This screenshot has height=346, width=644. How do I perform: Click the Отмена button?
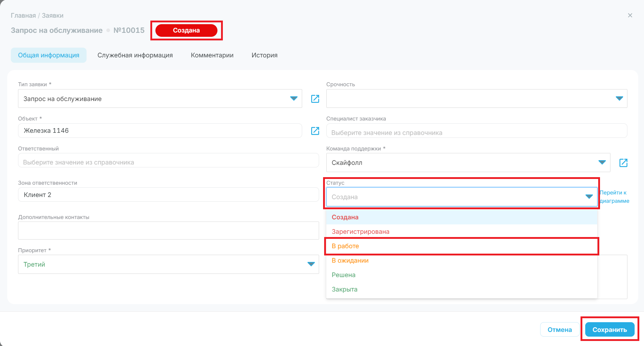(x=560, y=329)
